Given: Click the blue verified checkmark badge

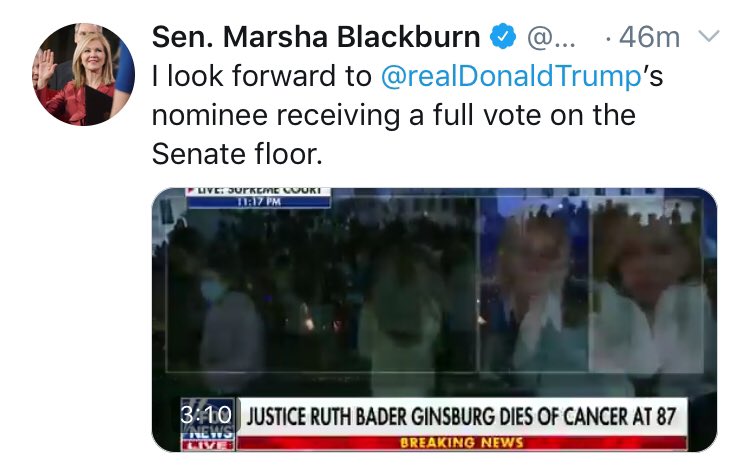Looking at the screenshot, I should pyautogui.click(x=503, y=36).
